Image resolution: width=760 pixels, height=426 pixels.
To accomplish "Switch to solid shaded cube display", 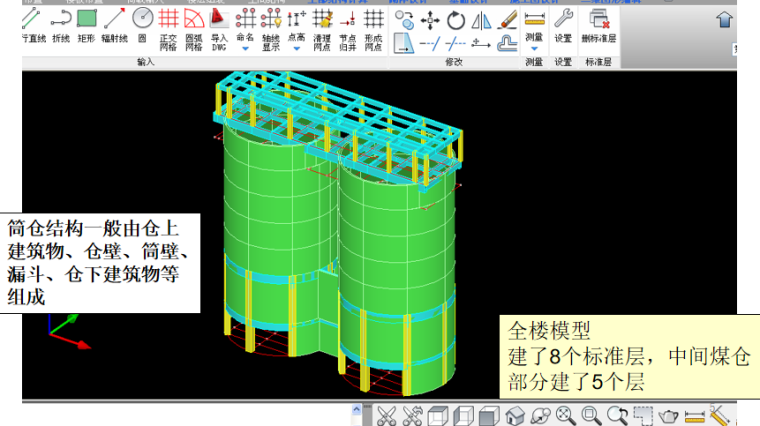I will (x=489, y=415).
